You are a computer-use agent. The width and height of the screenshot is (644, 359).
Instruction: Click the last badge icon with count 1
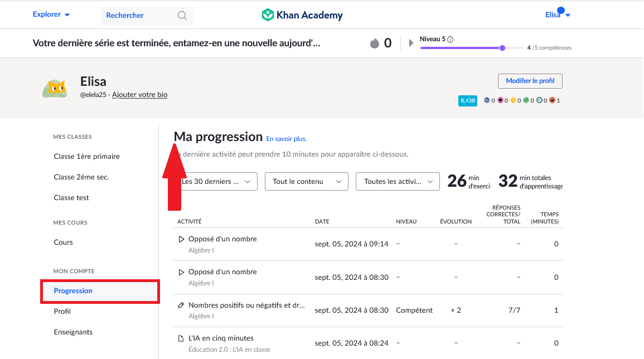[x=553, y=100]
